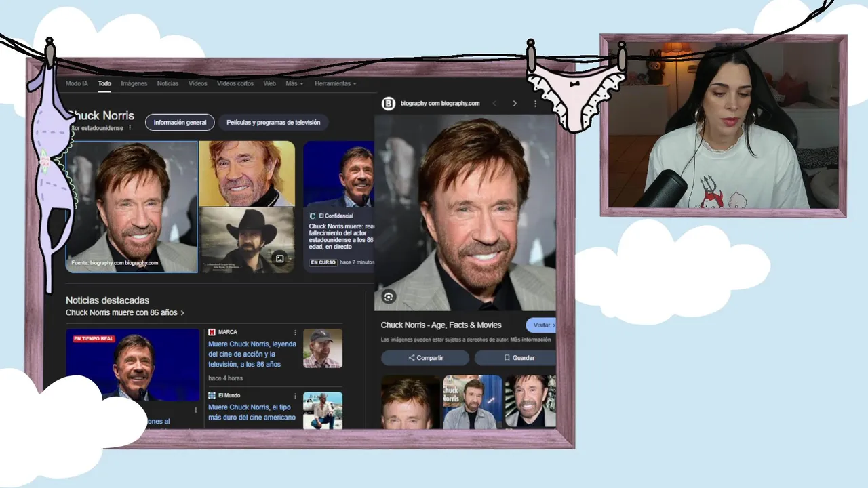
Task: Go to previous image in preview panel
Action: coord(494,104)
